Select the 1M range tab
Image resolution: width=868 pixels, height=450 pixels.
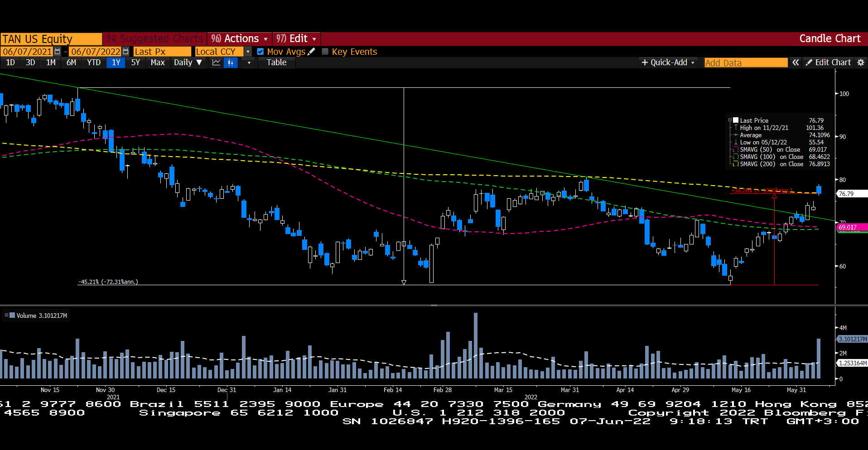(51, 62)
